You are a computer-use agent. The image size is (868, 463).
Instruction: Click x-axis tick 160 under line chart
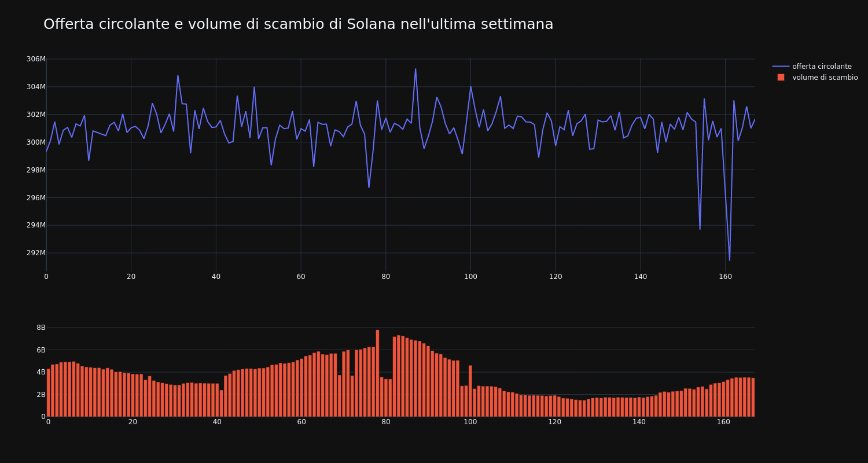725,277
